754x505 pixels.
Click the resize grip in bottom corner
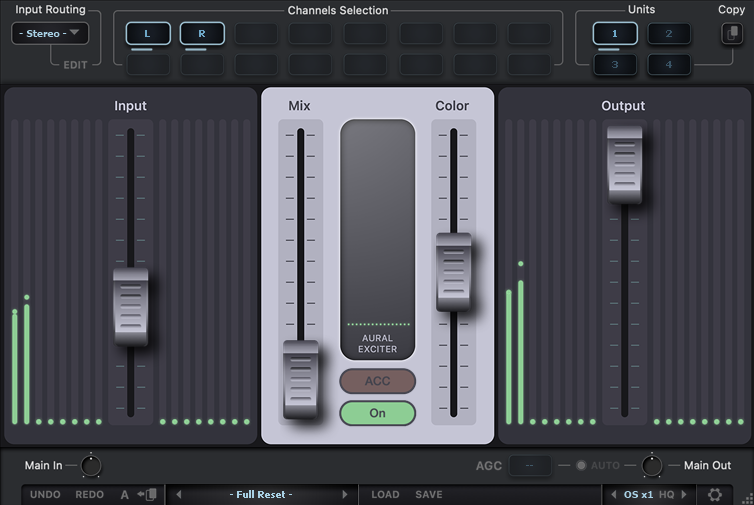click(748, 500)
